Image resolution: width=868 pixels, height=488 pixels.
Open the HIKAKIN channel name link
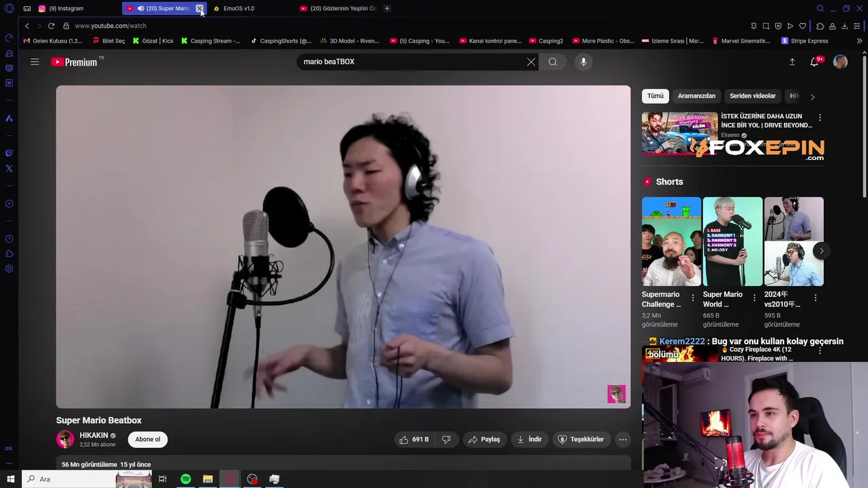click(x=94, y=435)
